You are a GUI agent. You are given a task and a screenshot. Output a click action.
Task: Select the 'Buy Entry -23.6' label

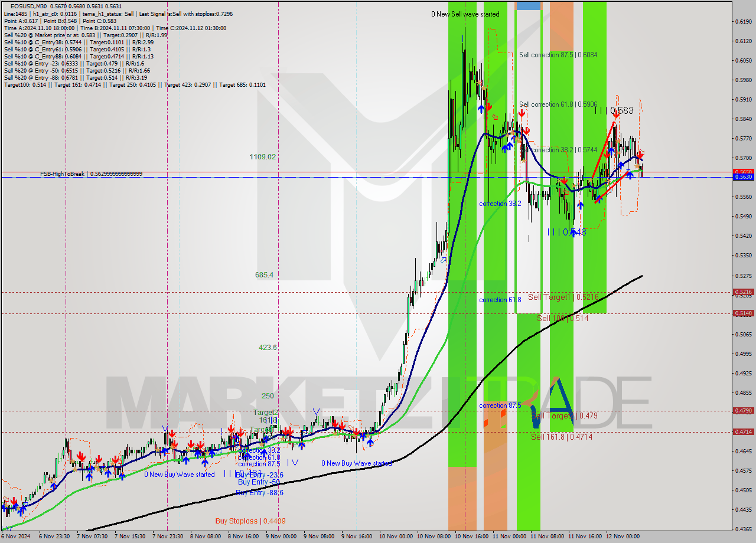[259, 475]
